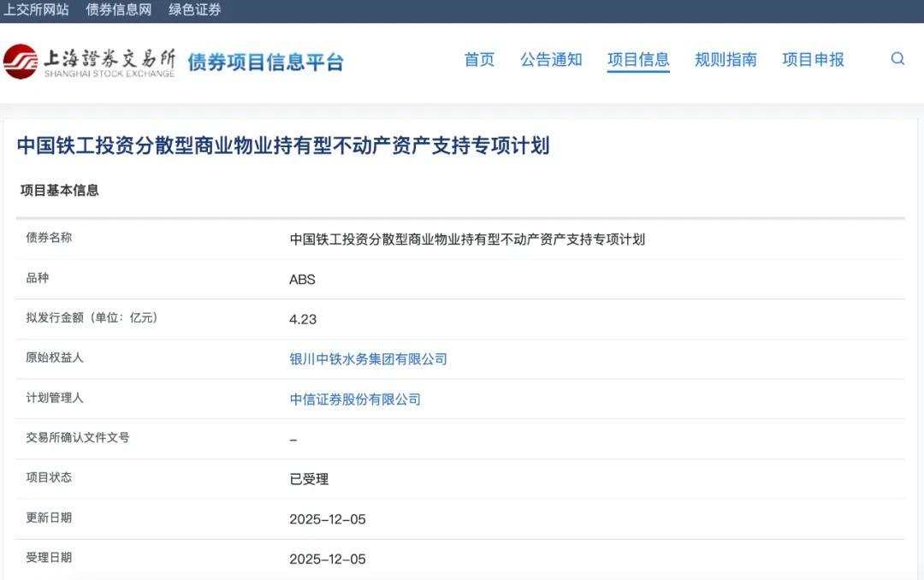924x580 pixels.
Task: Open 银川中铁水务集团有限公司 link
Action: (368, 359)
